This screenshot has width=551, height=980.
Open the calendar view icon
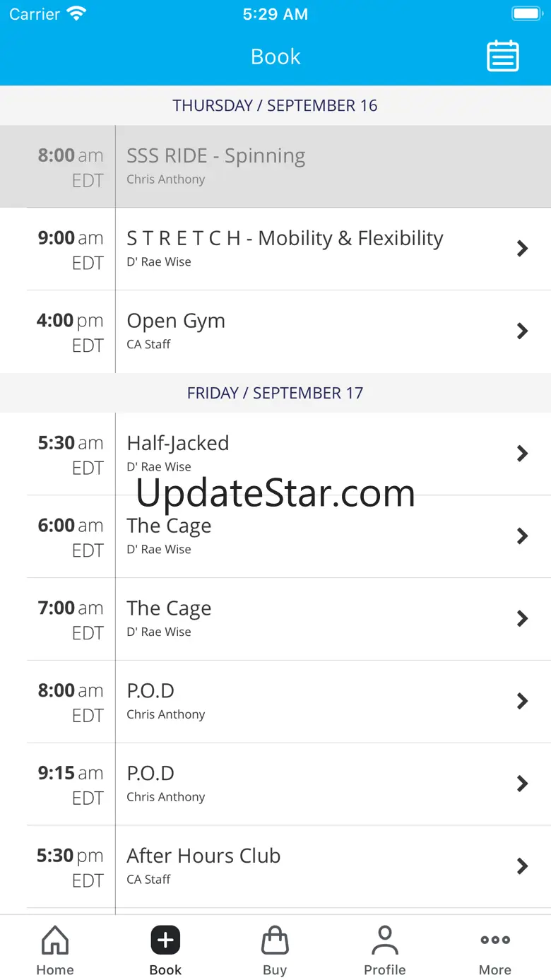pos(503,57)
